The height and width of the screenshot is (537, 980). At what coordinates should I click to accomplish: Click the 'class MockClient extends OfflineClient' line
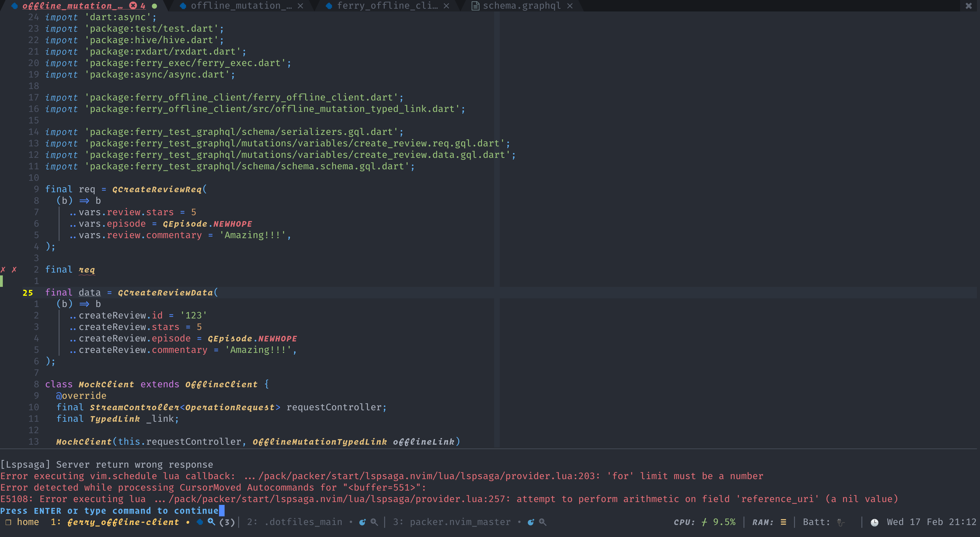(x=157, y=384)
